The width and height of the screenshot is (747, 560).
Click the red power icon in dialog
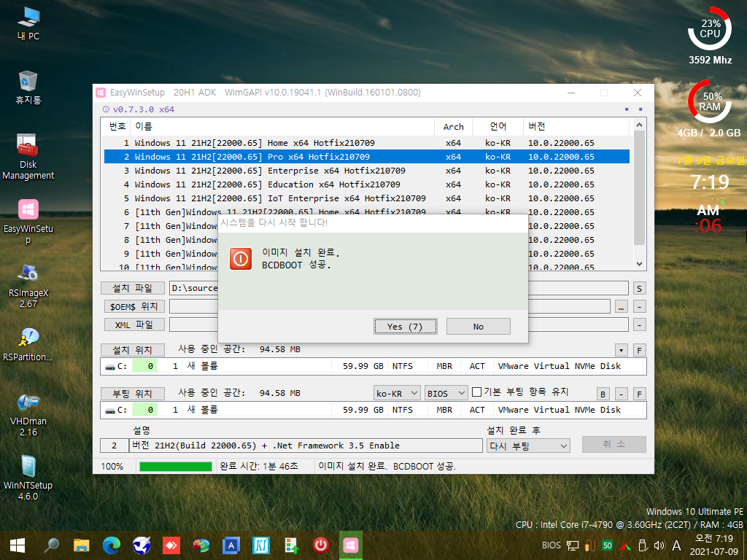click(241, 259)
